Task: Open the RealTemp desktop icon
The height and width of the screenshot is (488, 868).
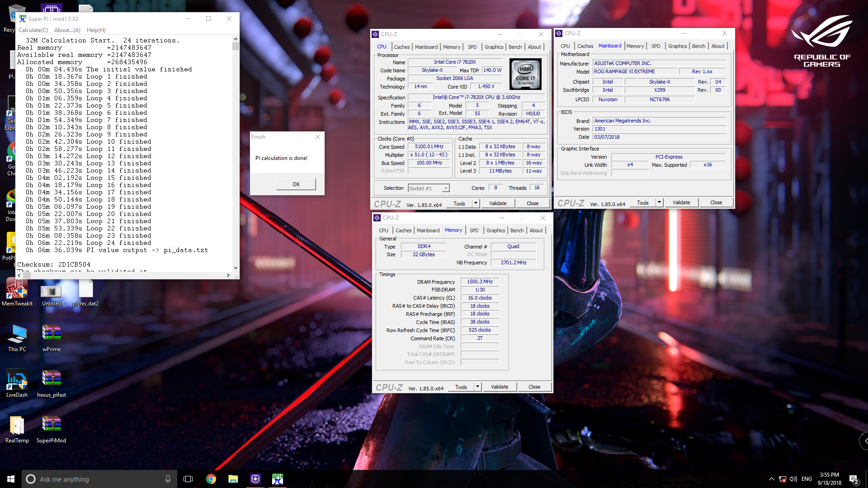Action: (17, 429)
